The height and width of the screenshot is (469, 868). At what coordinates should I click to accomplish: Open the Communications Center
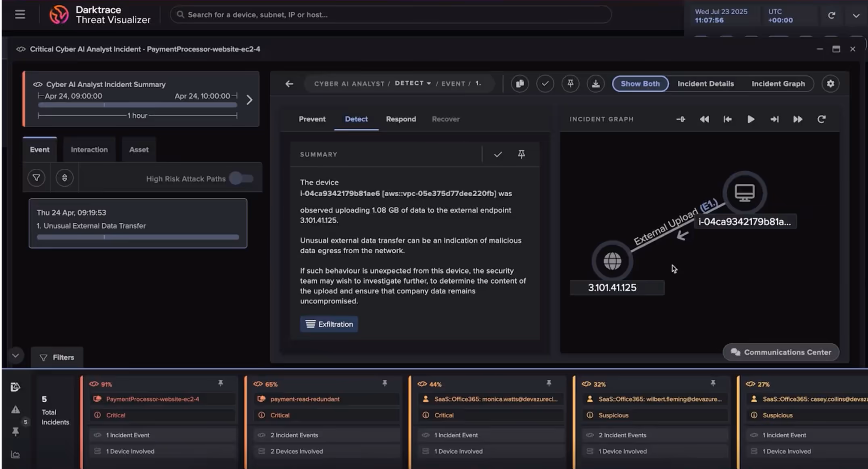pyautogui.click(x=781, y=352)
